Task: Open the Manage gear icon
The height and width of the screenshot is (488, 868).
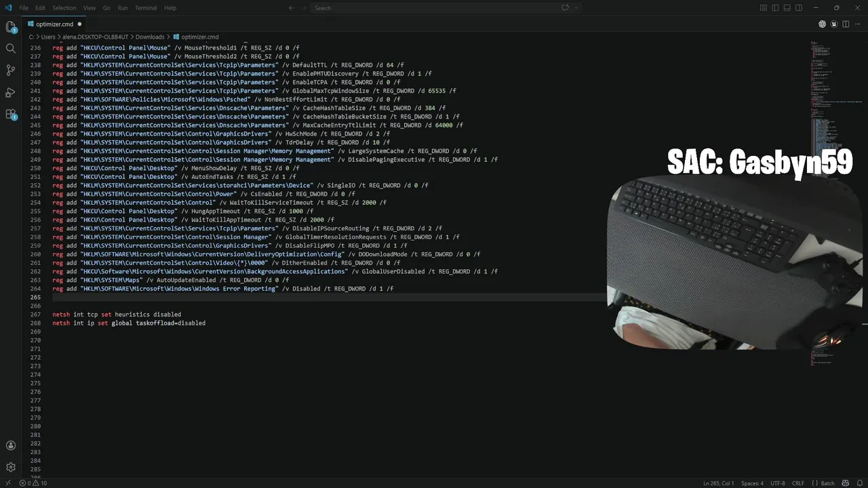Action: click(11, 467)
